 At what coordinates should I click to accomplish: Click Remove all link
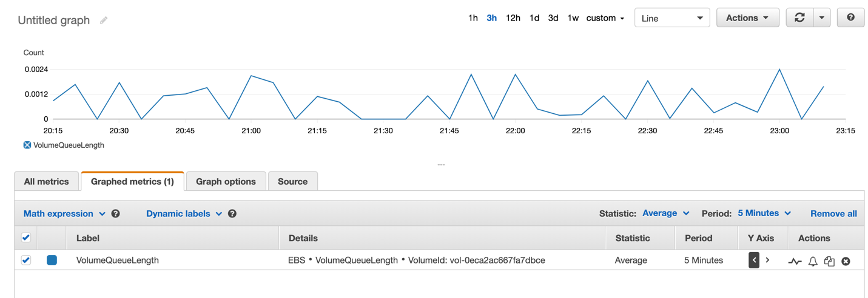coord(833,214)
